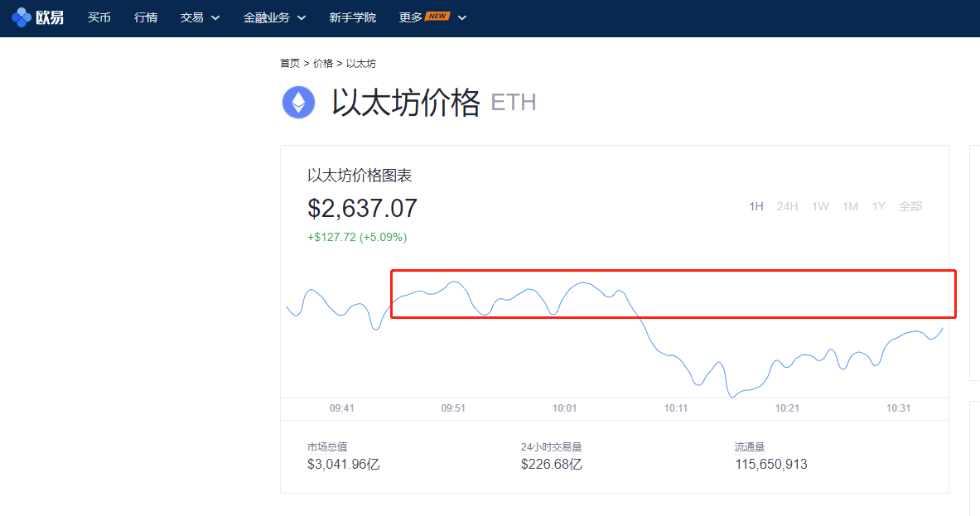The height and width of the screenshot is (516, 980).
Task: Select the 1H chart range
Action: tap(756, 206)
